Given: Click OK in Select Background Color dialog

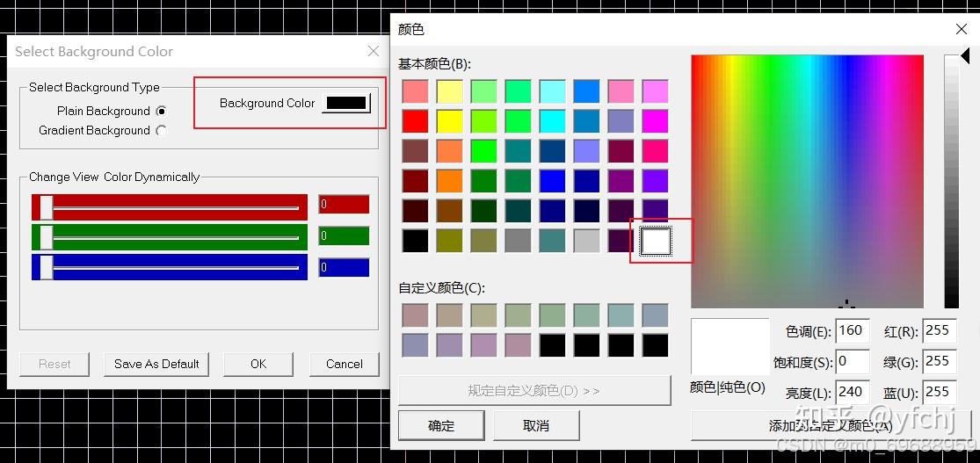Looking at the screenshot, I should click(258, 365).
